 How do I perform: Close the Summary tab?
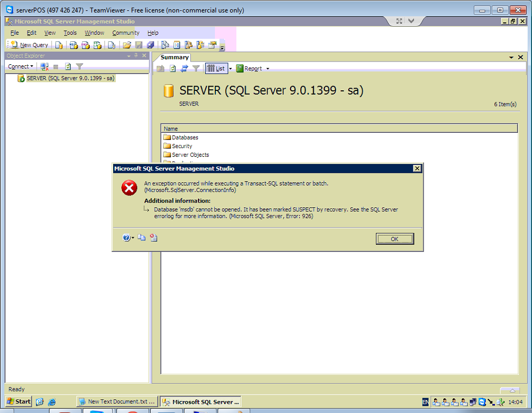click(x=521, y=57)
